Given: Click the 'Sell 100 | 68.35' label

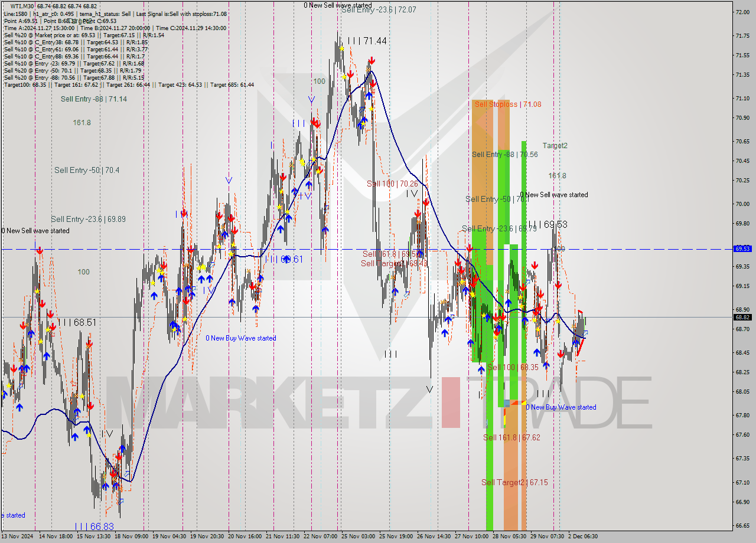Looking at the screenshot, I should click(x=513, y=367).
